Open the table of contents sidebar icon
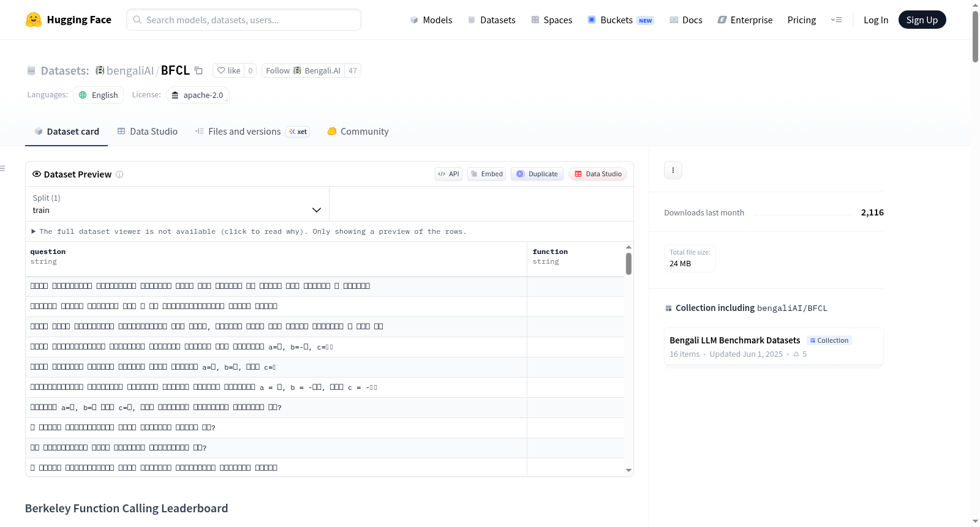 [x=2, y=168]
